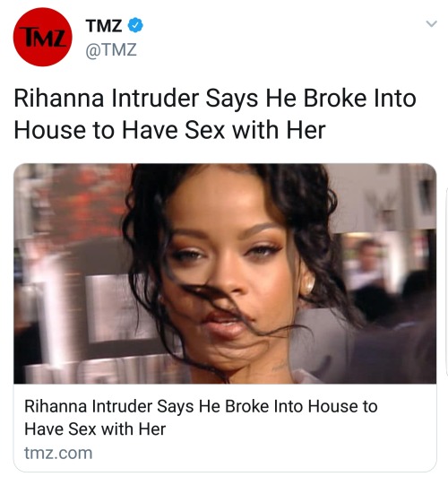Click 'Have Sex with Her' card title line
448x485 pixels.
point(95,429)
